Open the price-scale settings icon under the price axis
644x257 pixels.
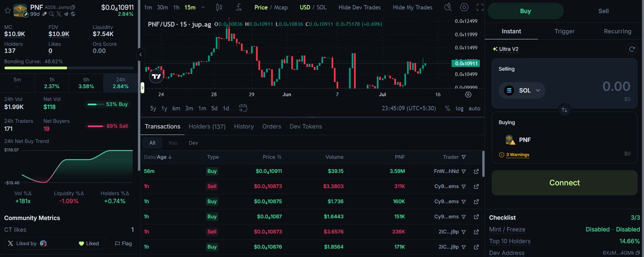(x=468, y=95)
